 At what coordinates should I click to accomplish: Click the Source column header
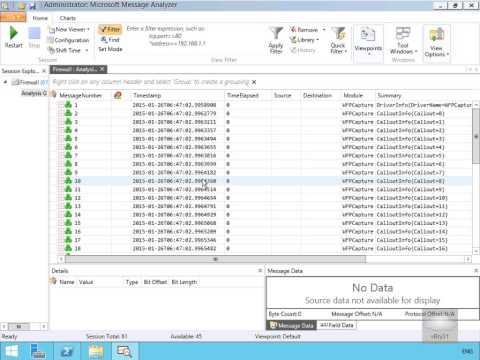click(x=282, y=95)
